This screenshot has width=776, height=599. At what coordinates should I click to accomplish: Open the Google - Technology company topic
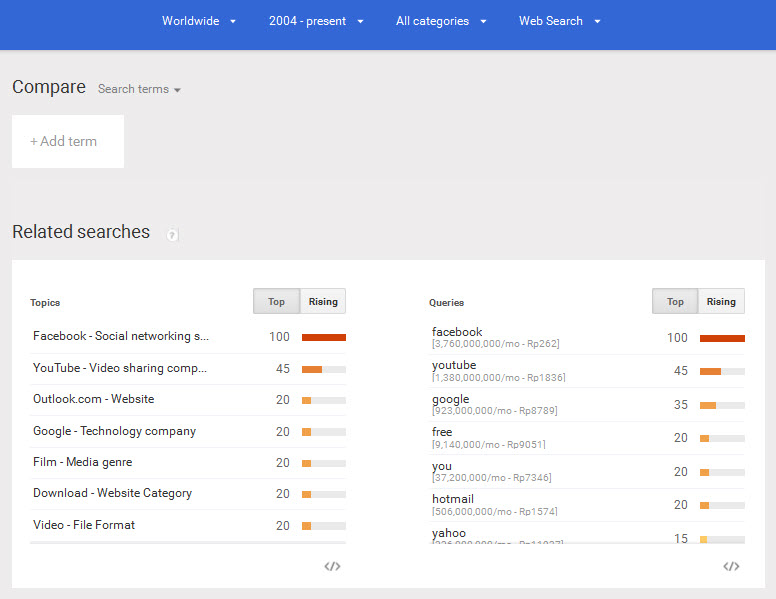pos(114,431)
